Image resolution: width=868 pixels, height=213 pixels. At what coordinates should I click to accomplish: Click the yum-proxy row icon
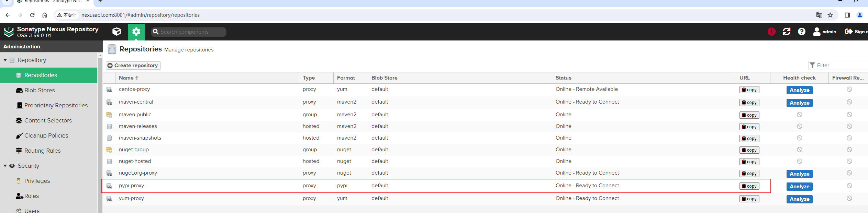tap(109, 199)
